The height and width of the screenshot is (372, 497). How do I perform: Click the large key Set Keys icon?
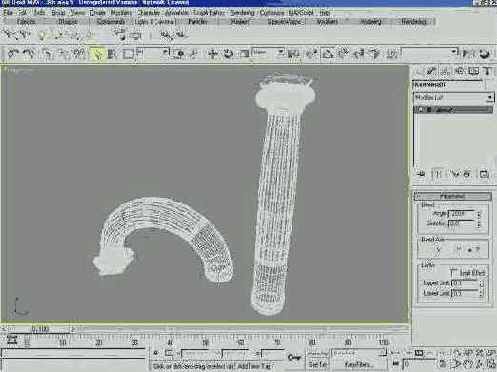295,357
